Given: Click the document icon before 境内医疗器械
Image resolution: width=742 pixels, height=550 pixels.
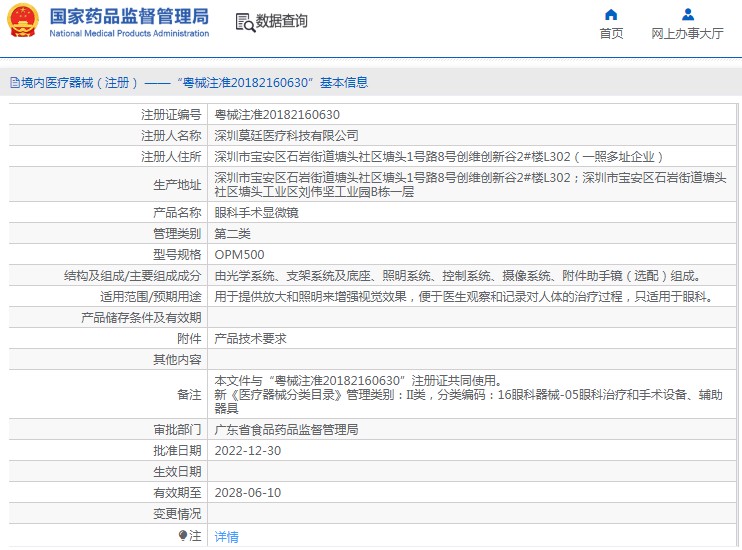Looking at the screenshot, I should point(15,83).
